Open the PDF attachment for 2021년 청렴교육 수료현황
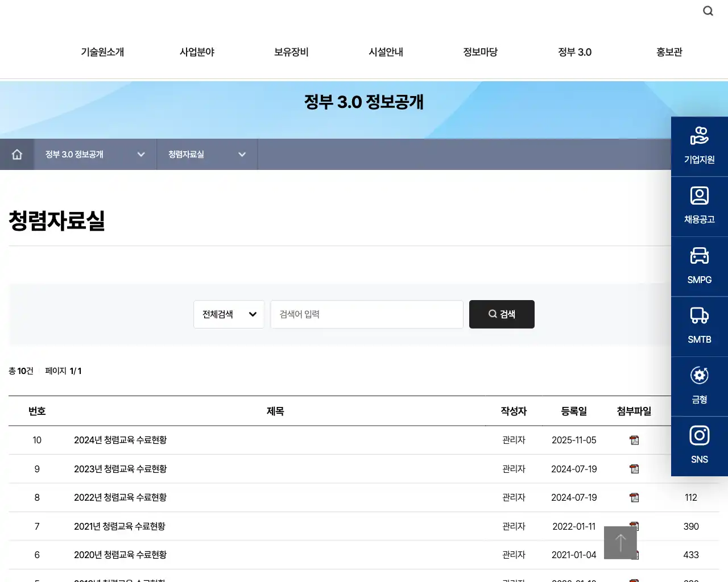728x582 pixels. point(634,526)
